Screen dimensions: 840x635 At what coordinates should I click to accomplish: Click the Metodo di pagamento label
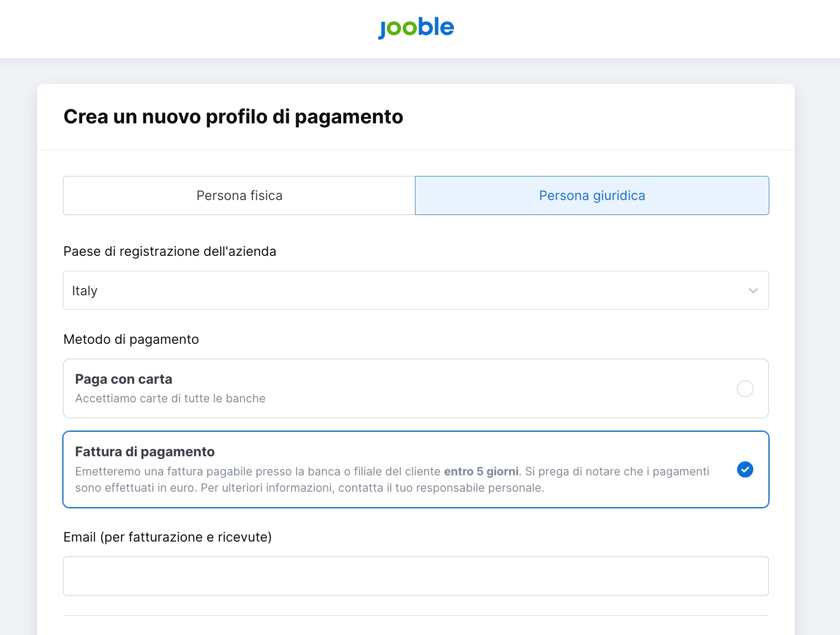point(131,339)
